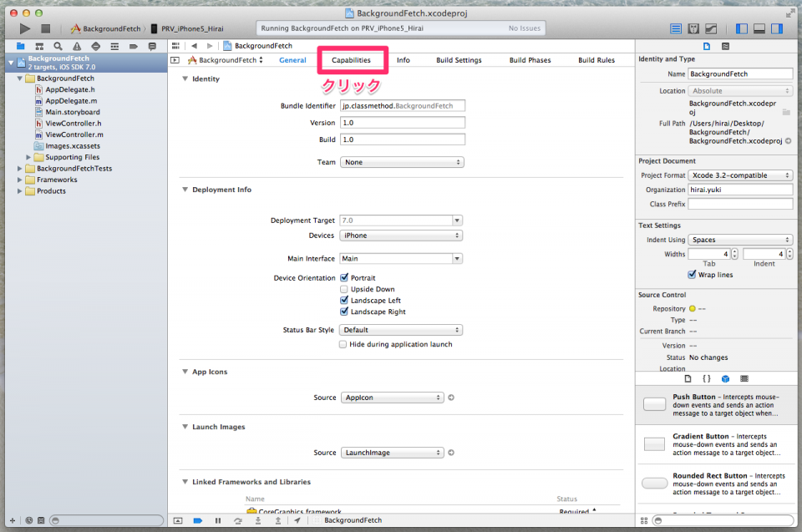Click the Run (play) button
This screenshot has height=532, width=802.
pyautogui.click(x=24, y=28)
